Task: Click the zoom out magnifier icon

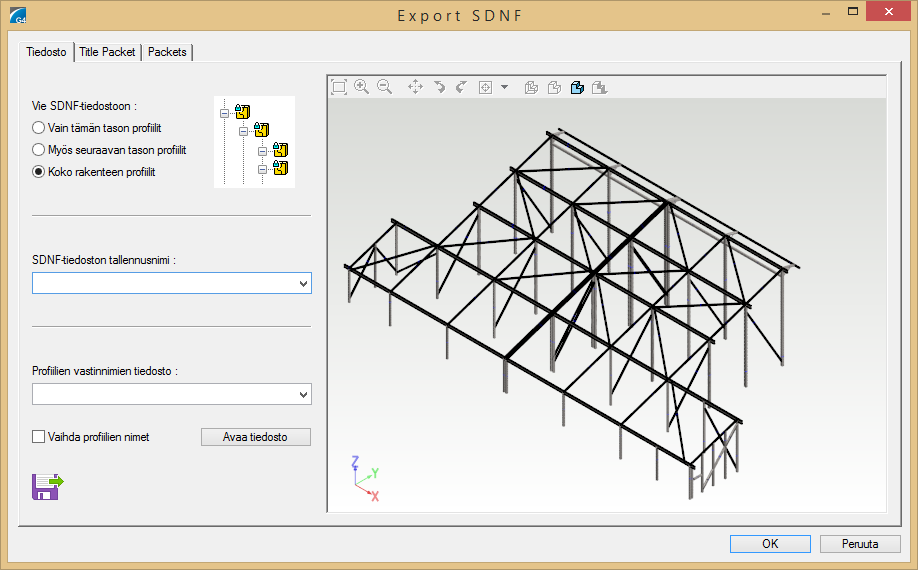Action: 384,87
